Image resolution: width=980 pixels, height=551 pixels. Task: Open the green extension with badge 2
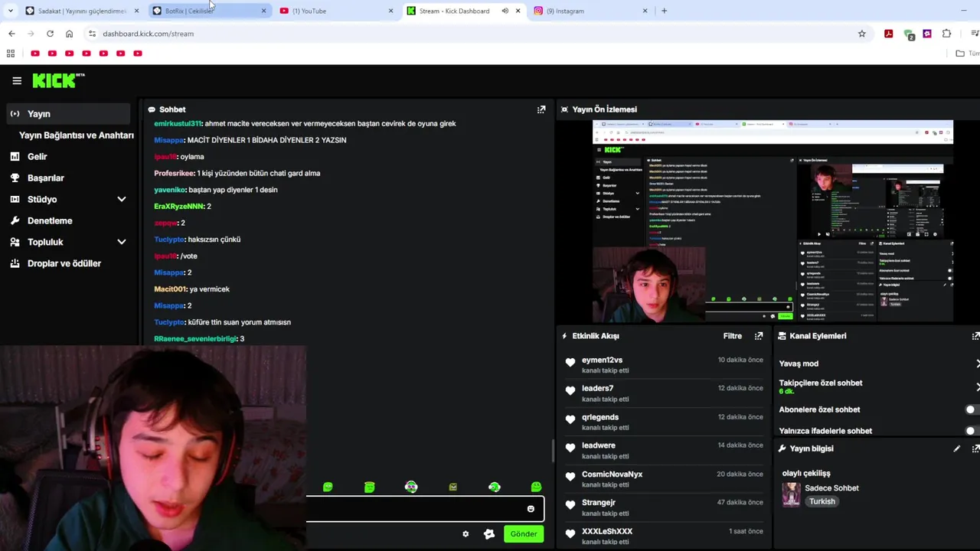[x=908, y=34]
